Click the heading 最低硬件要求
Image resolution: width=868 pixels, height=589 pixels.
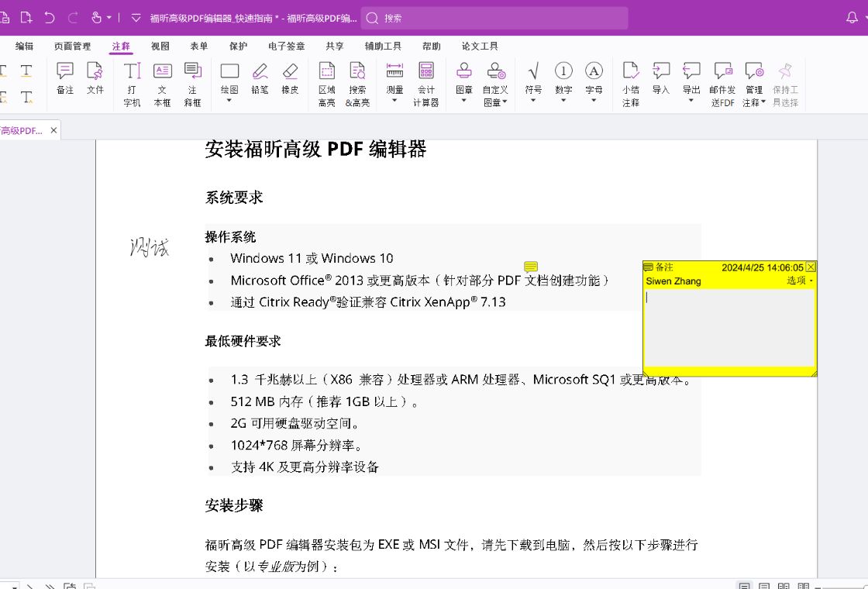click(243, 341)
